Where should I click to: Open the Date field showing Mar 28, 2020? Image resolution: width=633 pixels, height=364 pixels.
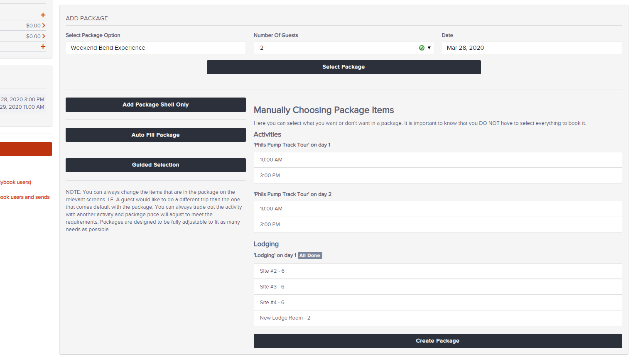pos(532,48)
